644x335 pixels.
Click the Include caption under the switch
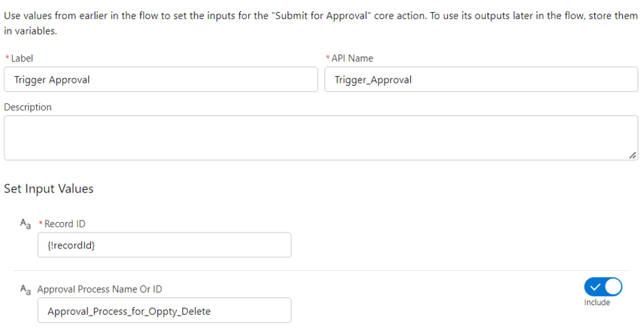coord(597,303)
